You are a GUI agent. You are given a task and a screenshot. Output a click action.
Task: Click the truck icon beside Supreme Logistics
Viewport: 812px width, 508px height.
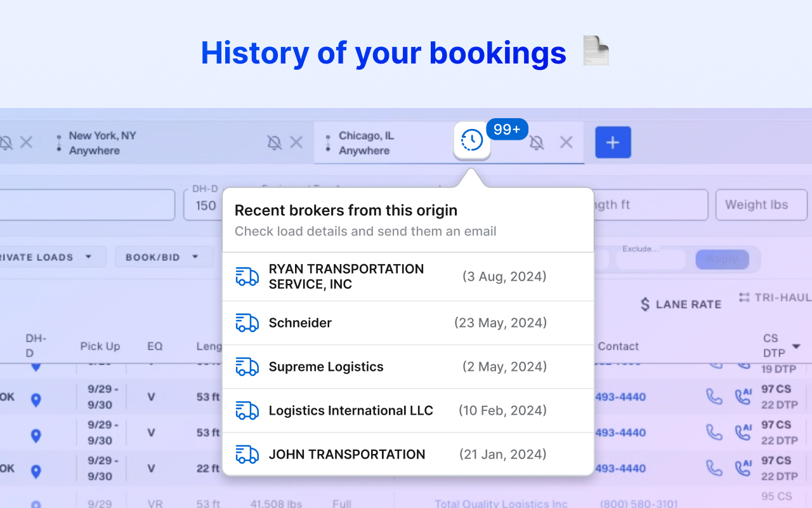[x=247, y=366]
